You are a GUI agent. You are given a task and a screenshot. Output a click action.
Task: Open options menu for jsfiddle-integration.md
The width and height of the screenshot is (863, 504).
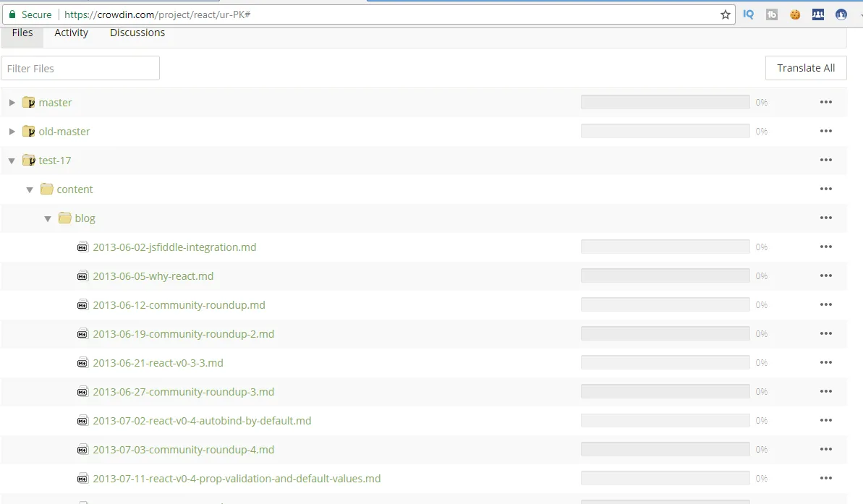click(825, 247)
